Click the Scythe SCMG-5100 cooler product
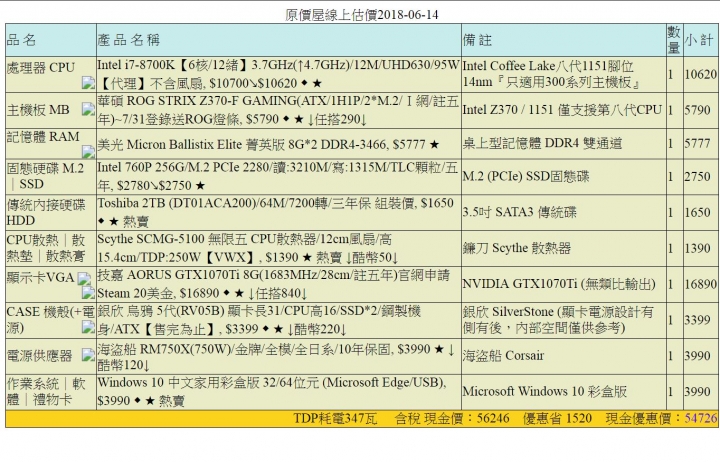Screen dimensions: 720x462 click(248, 248)
